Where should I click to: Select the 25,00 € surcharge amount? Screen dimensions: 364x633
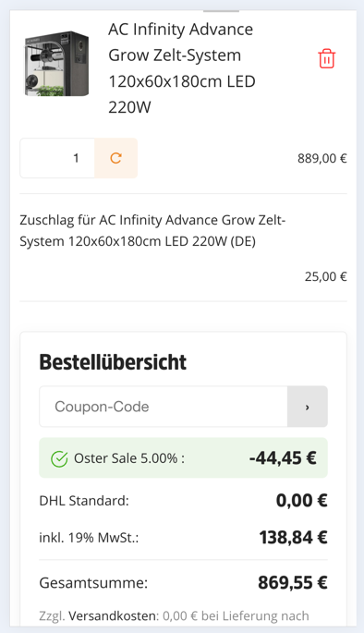326,276
